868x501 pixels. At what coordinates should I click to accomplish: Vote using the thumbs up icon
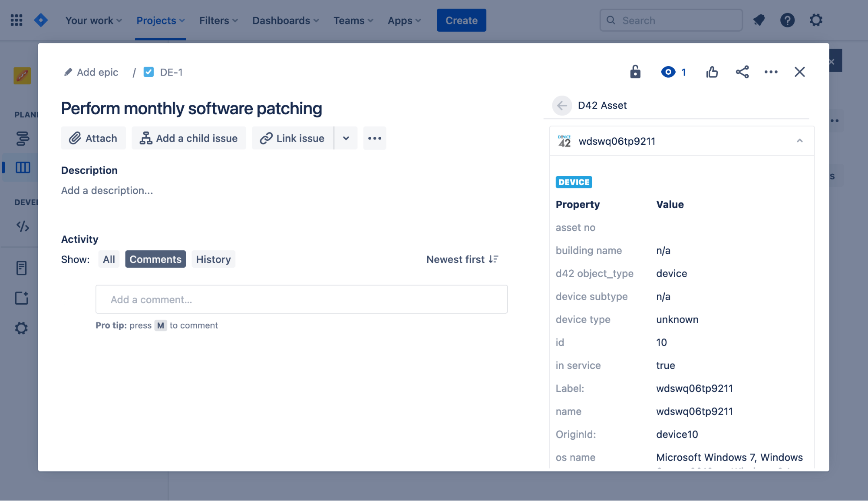point(713,72)
